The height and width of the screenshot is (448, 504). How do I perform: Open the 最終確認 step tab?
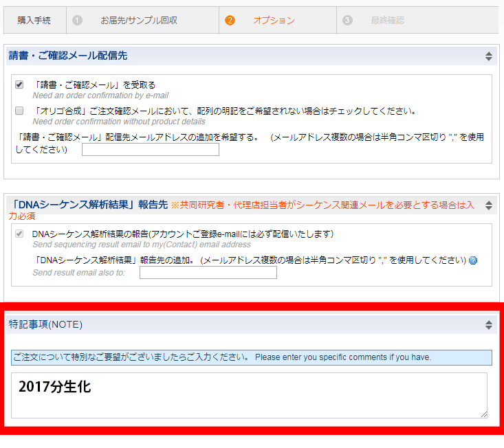[417, 20]
